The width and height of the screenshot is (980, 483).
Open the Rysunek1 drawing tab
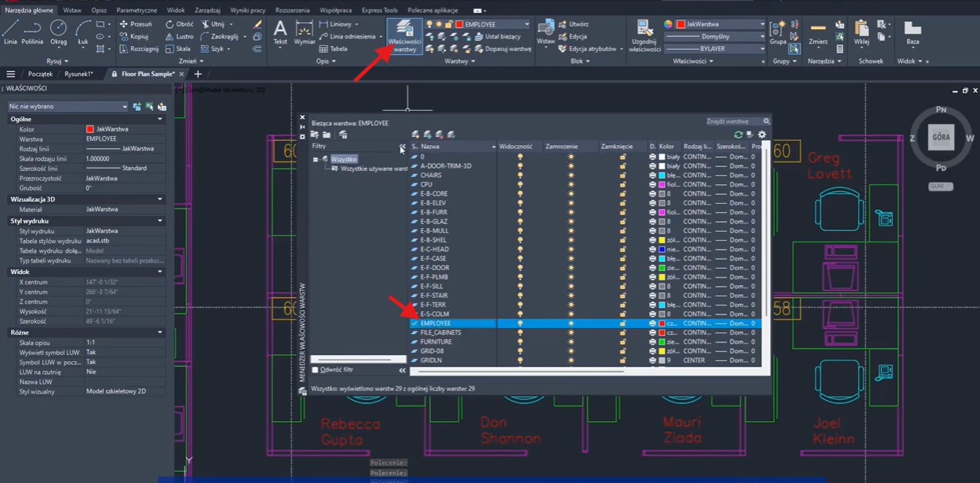[x=79, y=74]
